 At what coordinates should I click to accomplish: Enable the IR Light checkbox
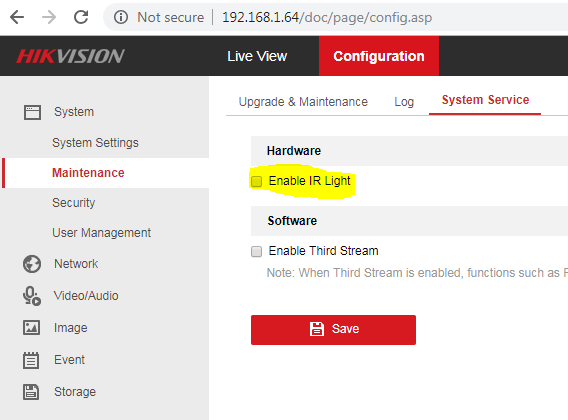256,181
